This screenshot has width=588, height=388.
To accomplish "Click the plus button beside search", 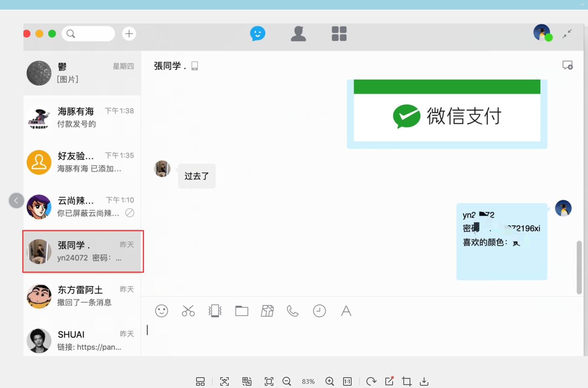I will [x=129, y=34].
